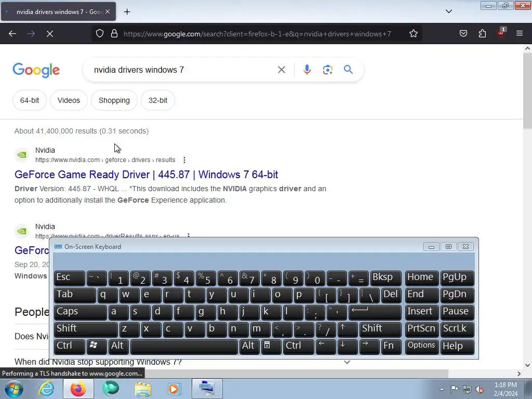
Task: Click the Tab key on the On-Screen Keyboard
Action: click(x=75, y=295)
